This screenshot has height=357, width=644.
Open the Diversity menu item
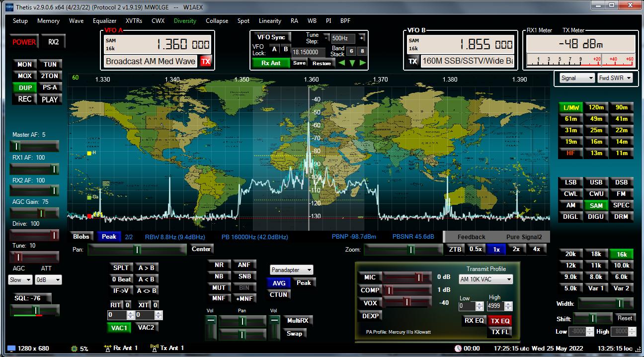coord(185,21)
